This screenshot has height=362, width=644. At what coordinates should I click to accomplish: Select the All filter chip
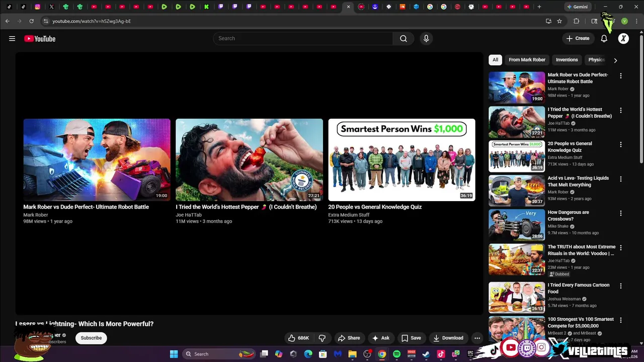pyautogui.click(x=495, y=60)
